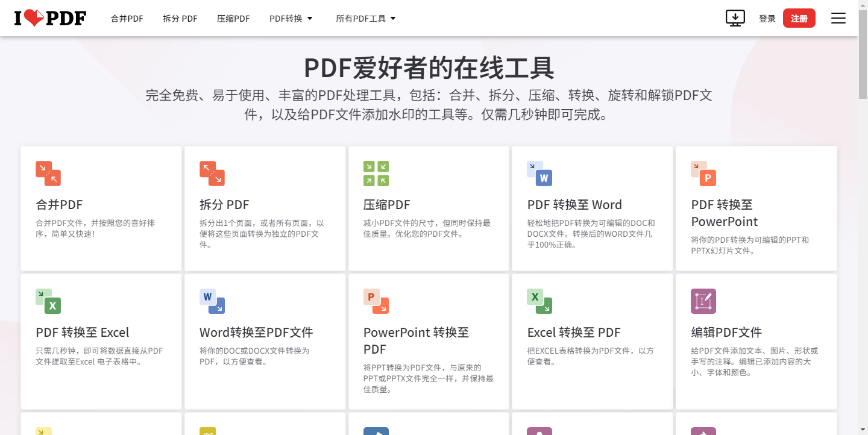Click the PDF 转换至 Excel icon
The height and width of the screenshot is (435, 868).
tap(48, 301)
